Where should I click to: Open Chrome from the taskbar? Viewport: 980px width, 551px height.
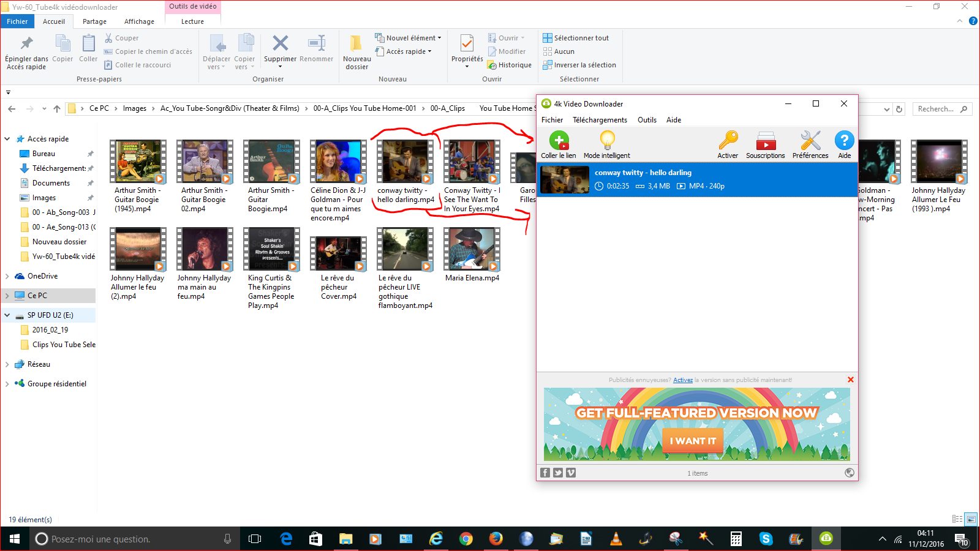tap(466, 539)
